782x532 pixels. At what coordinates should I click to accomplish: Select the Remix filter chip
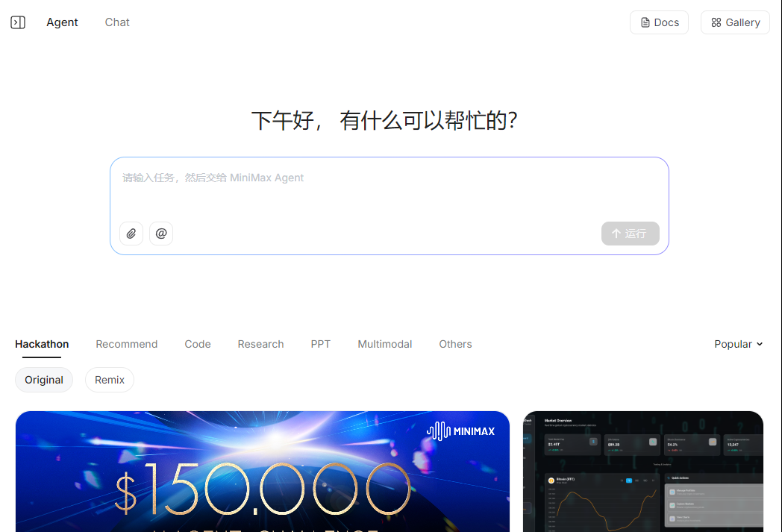point(109,380)
